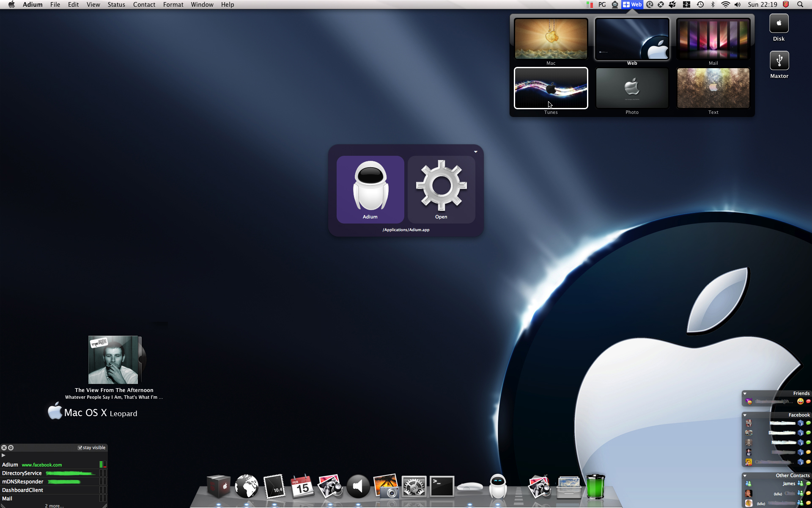812x508 pixels.
Task: Select the Web space thumbnail
Action: tap(632, 39)
